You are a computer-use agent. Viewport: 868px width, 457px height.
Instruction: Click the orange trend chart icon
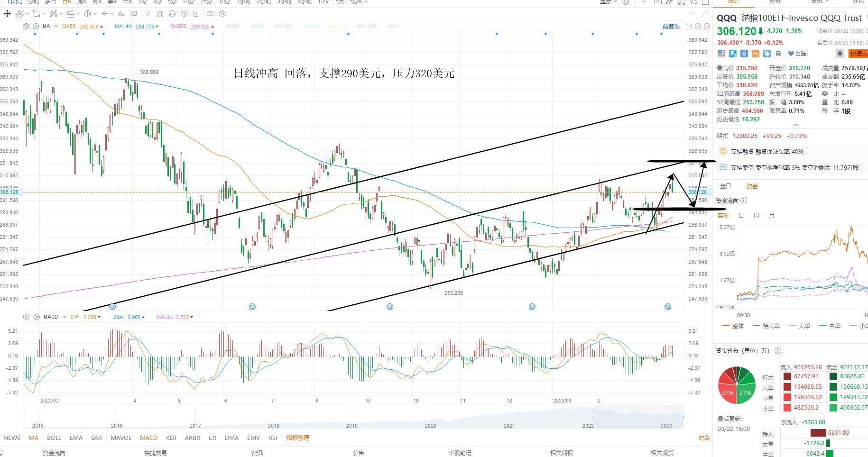(x=756, y=54)
